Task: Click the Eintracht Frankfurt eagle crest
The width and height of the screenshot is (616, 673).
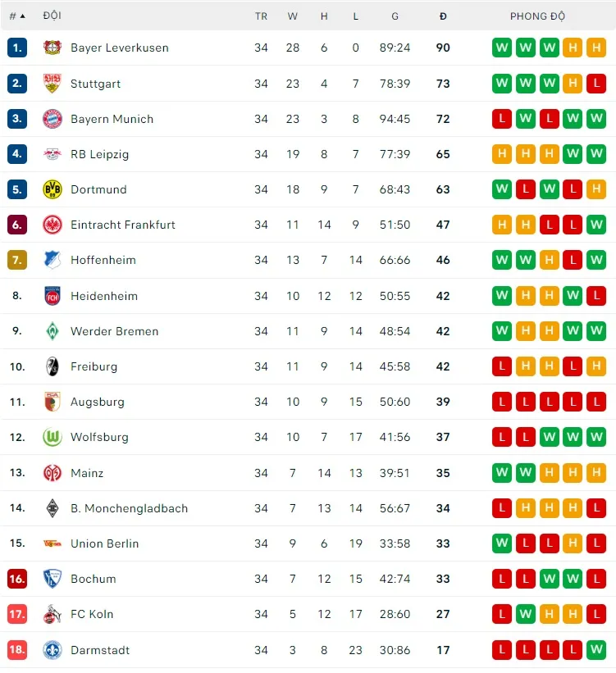Action: [52, 225]
